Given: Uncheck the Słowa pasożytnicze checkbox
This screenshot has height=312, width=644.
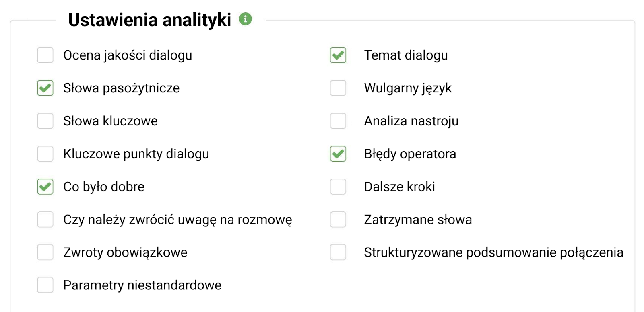Looking at the screenshot, I should click(45, 88).
